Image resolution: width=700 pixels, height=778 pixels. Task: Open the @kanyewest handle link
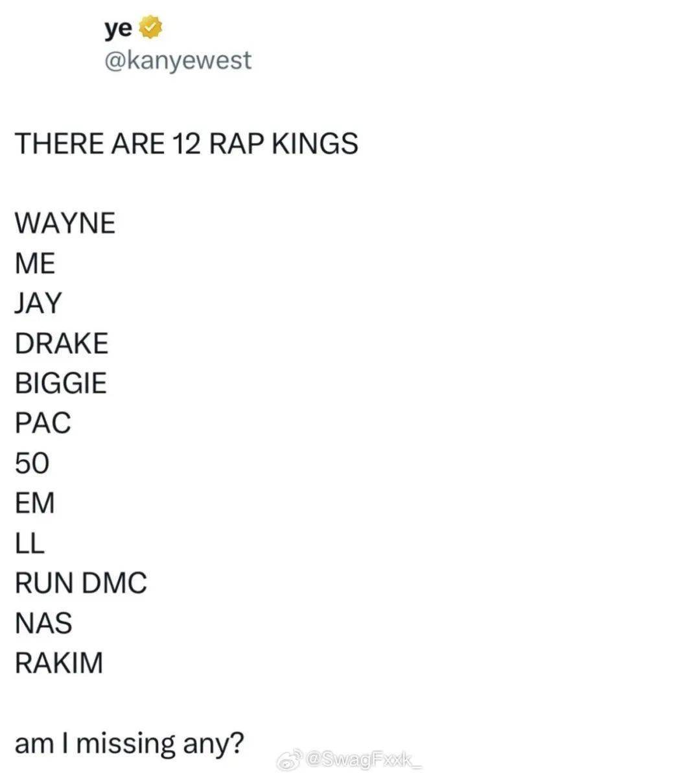pyautogui.click(x=177, y=60)
